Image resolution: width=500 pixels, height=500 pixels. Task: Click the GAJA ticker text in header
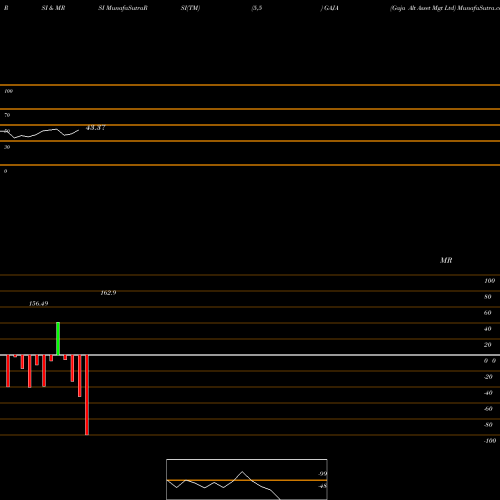331,8
